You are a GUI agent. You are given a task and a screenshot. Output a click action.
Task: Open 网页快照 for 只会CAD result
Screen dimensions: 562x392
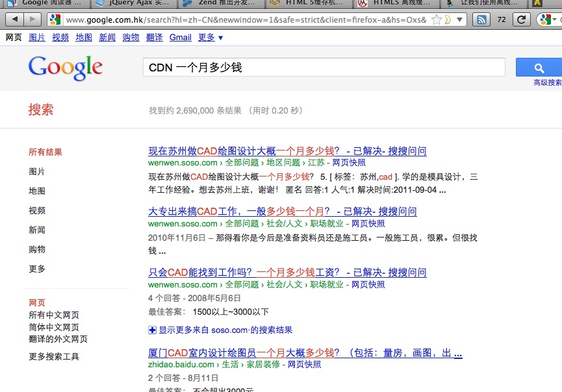[x=368, y=285]
